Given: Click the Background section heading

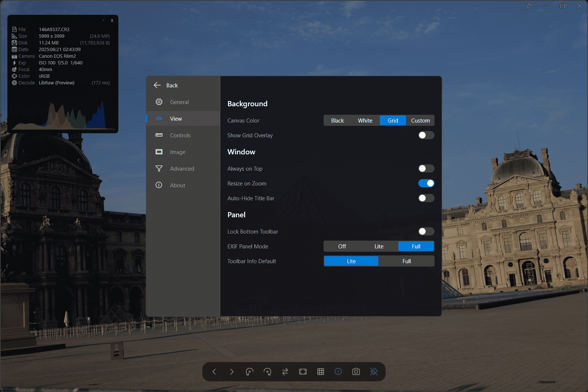Looking at the screenshot, I should coord(247,104).
